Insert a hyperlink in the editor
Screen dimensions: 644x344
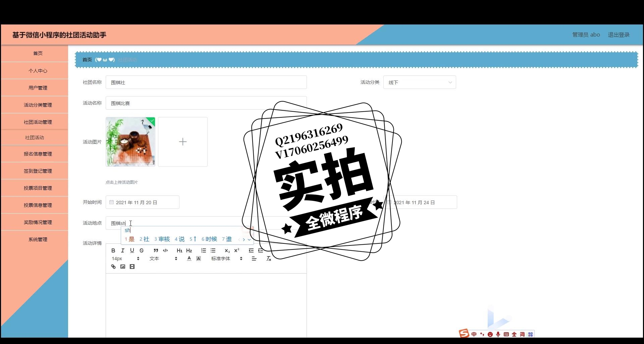113,267
